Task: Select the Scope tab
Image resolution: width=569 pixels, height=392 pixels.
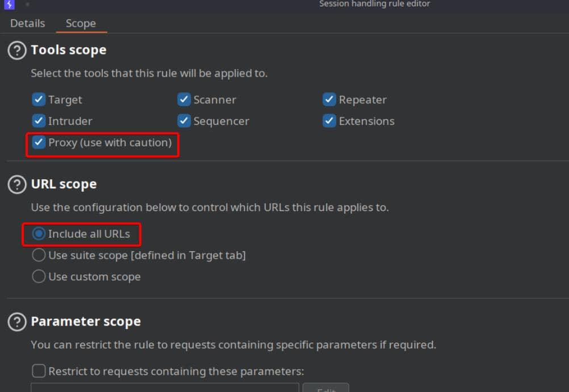Action: [81, 23]
